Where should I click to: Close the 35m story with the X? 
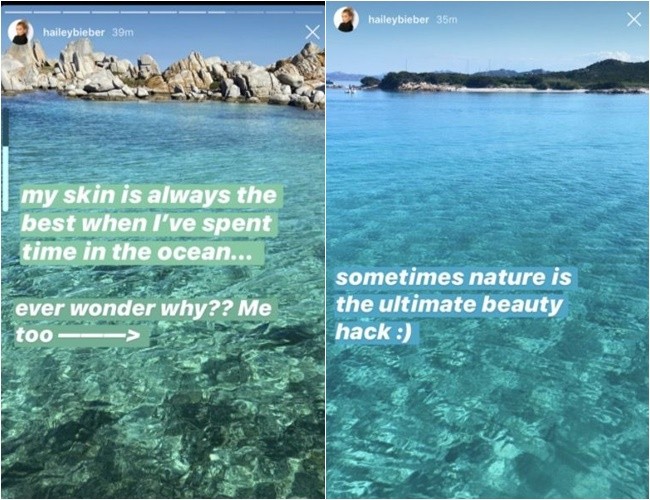coord(634,19)
